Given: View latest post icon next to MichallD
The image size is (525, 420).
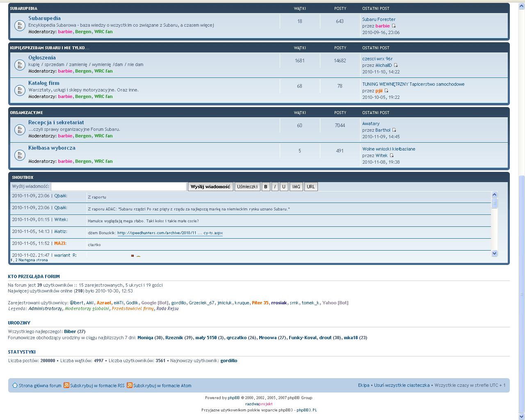Looking at the screenshot, I should [x=396, y=65].
